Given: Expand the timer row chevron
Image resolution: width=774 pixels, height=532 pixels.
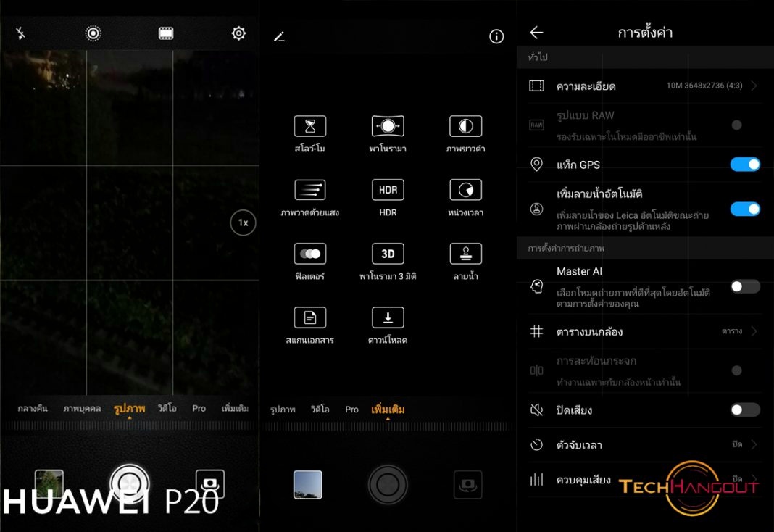Looking at the screenshot, I should point(754,444).
